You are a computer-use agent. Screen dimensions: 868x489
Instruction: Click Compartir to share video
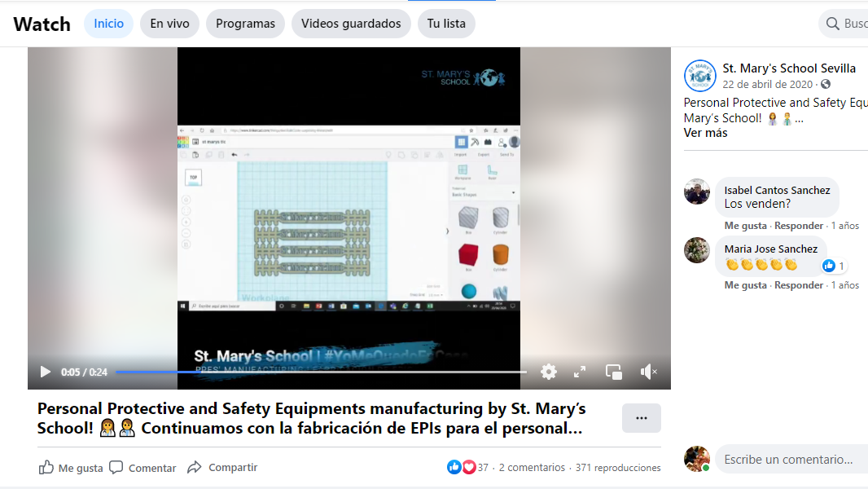click(222, 467)
